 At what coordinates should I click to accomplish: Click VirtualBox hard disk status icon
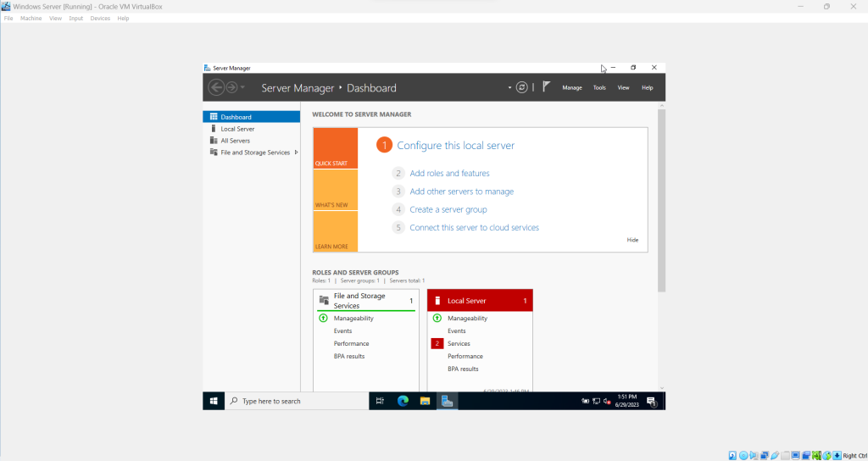pos(732,455)
